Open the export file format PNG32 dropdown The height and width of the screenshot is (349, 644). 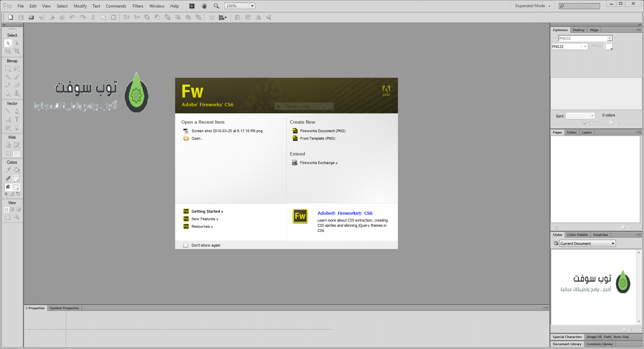click(x=570, y=47)
